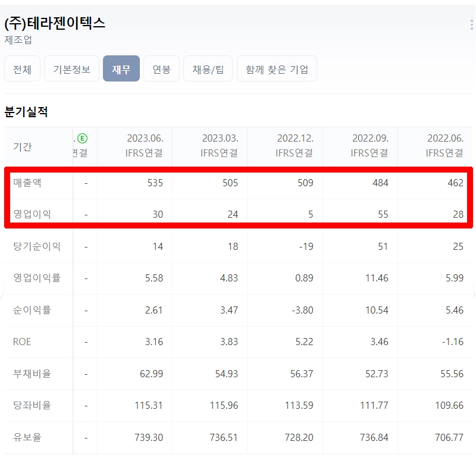Open the 연봉 tab
This screenshot has width=476, height=476.
click(161, 68)
